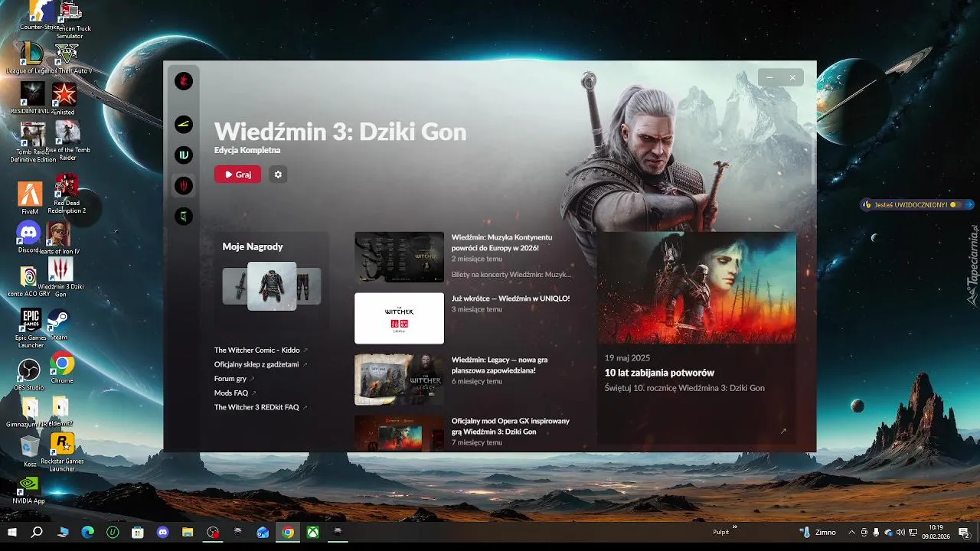Select the Gwent icon in launcher sidebar
The width and height of the screenshot is (980, 551).
point(184,155)
